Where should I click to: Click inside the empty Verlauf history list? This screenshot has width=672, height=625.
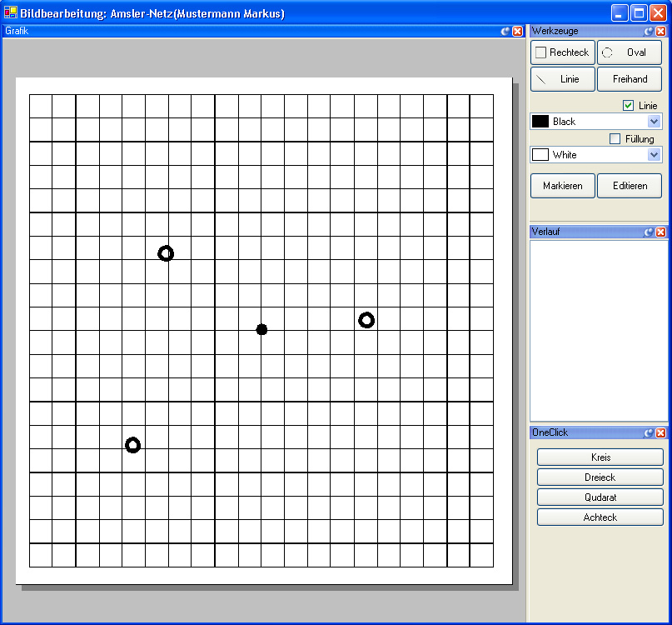point(598,330)
